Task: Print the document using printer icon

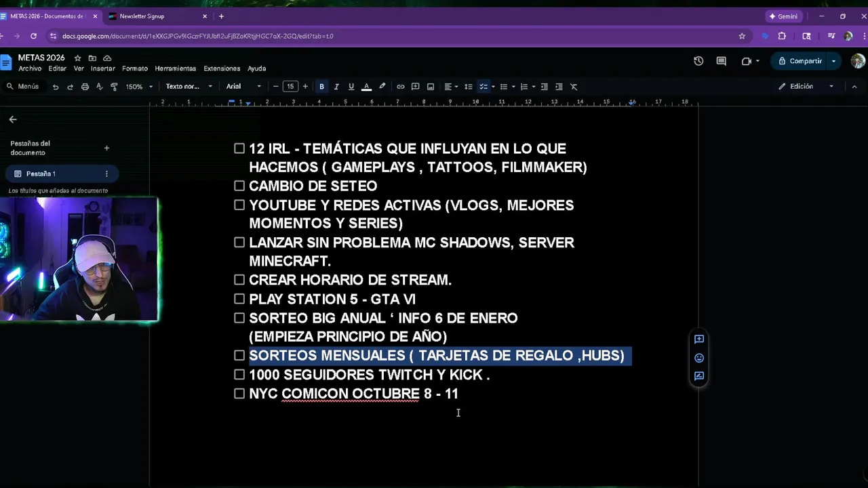Action: pos(85,87)
